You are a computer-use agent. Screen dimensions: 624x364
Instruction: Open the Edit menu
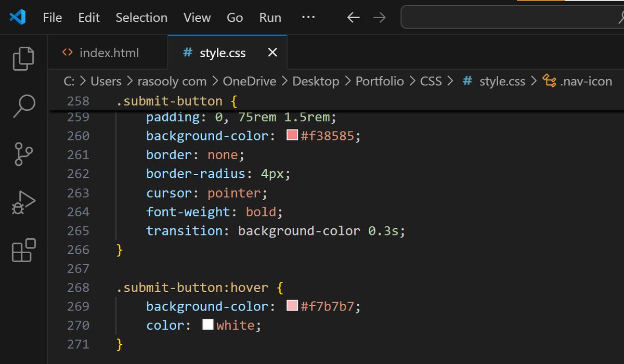click(89, 18)
